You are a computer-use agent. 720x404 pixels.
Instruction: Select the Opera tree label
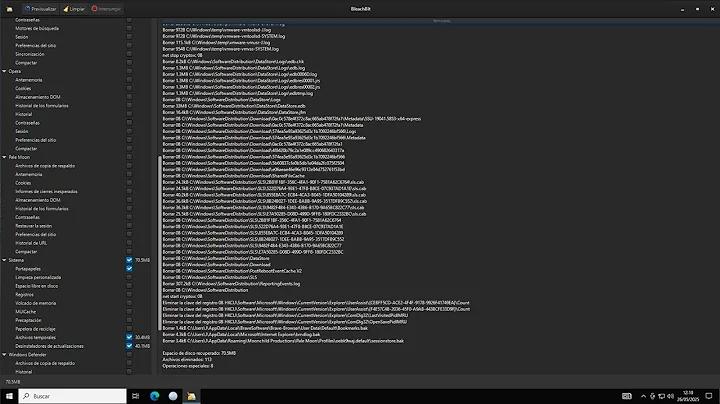coord(15,71)
